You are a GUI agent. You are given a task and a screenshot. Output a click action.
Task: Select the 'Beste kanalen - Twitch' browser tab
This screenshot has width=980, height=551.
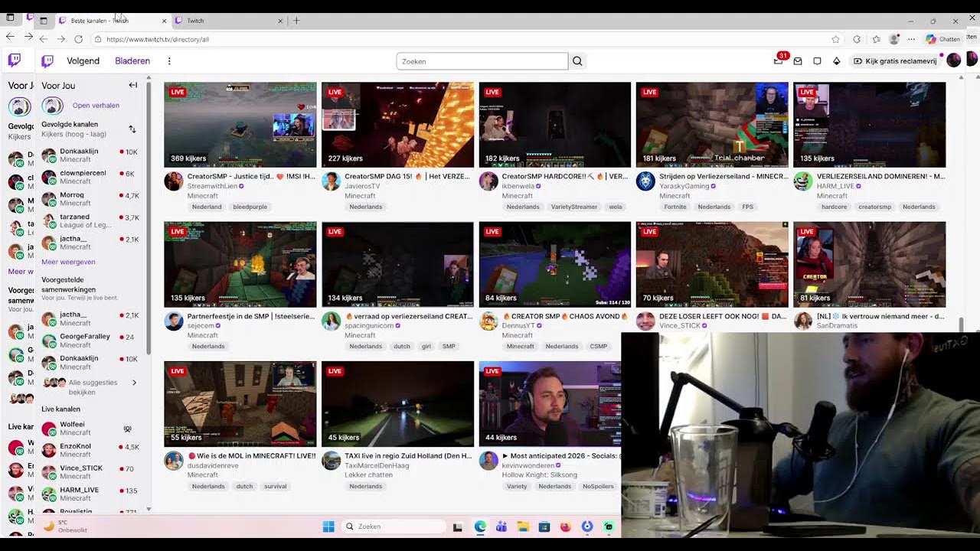click(x=111, y=21)
